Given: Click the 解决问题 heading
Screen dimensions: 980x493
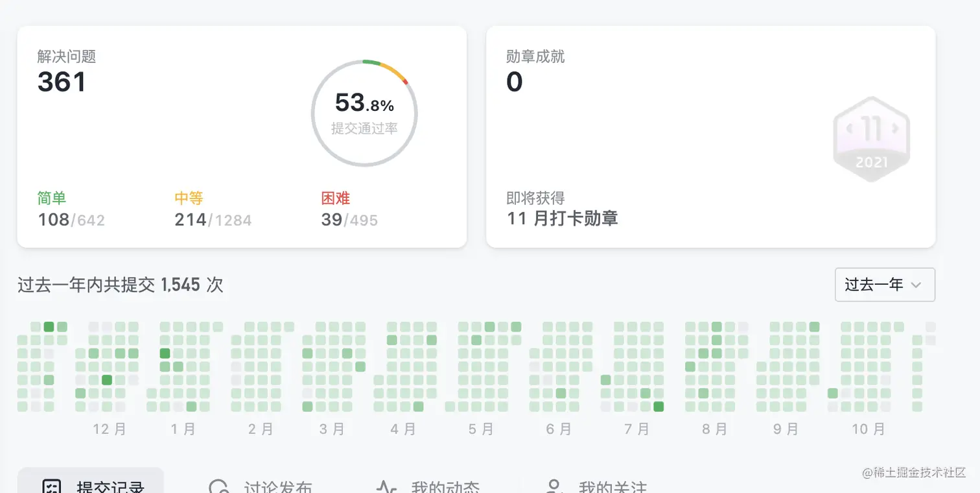Looking at the screenshot, I should click(67, 56).
